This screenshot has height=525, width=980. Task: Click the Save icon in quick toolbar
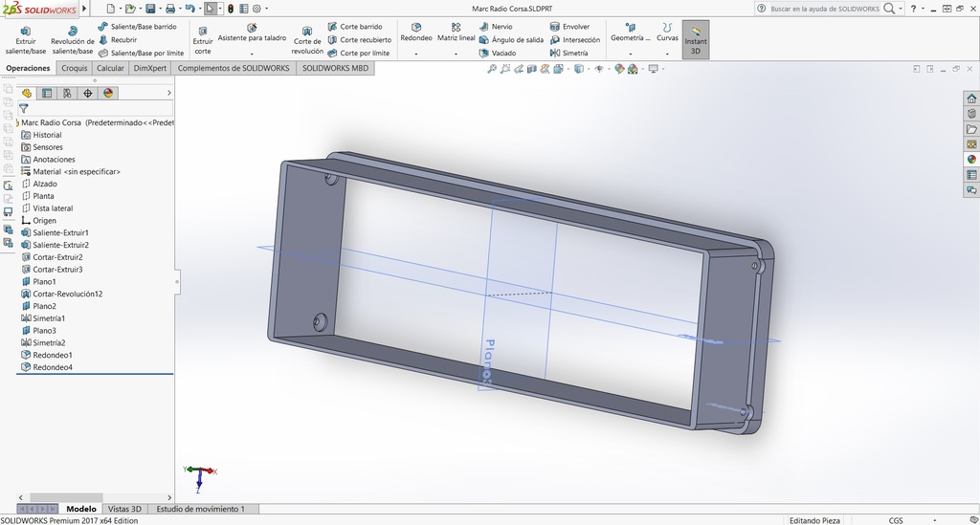click(x=150, y=9)
